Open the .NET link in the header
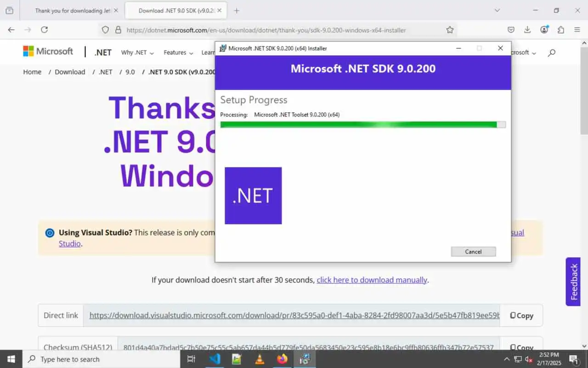588x368 pixels. [103, 52]
